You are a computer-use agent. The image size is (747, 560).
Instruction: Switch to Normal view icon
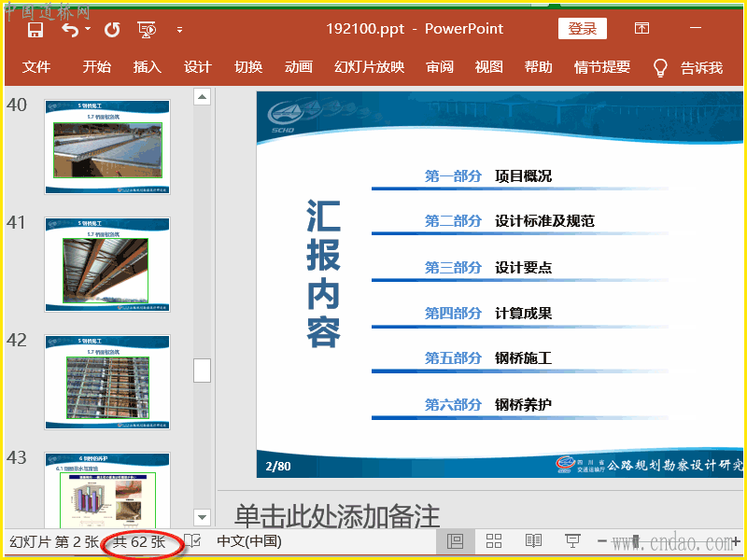456,541
